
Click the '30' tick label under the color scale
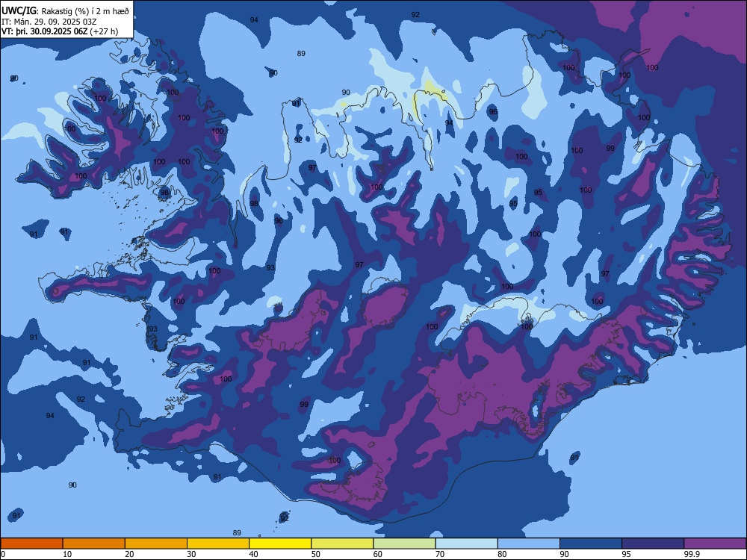[x=191, y=554]
